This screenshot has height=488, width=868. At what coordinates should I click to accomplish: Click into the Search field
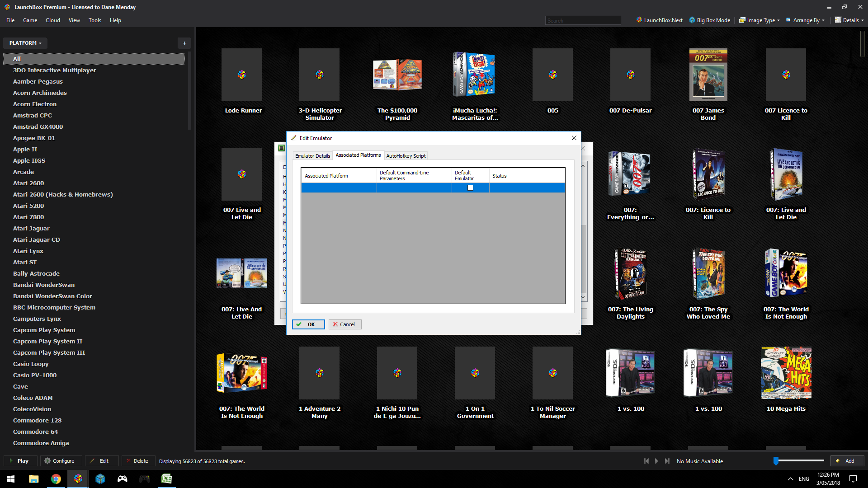tap(583, 21)
